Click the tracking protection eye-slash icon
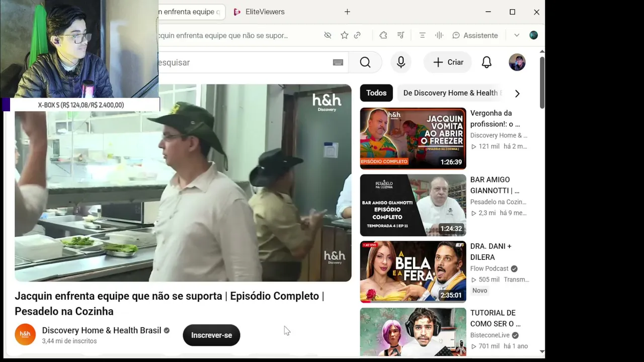644x362 pixels. pos(328,35)
